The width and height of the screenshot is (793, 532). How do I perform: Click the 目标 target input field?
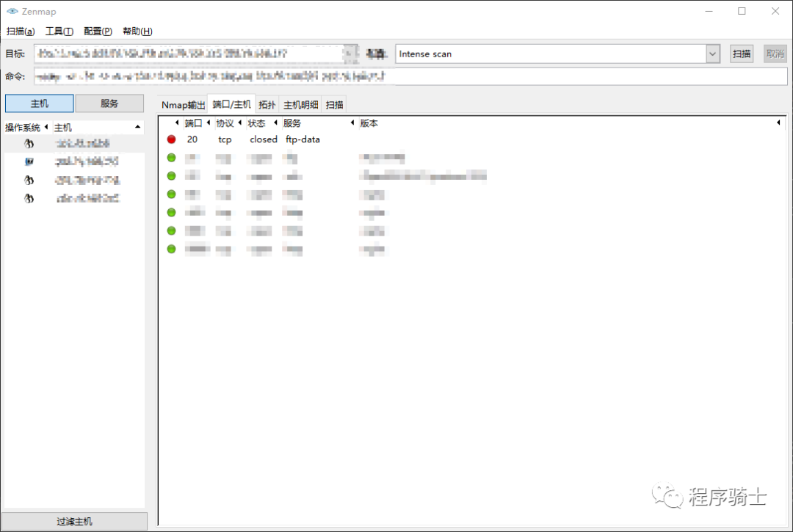(189, 54)
